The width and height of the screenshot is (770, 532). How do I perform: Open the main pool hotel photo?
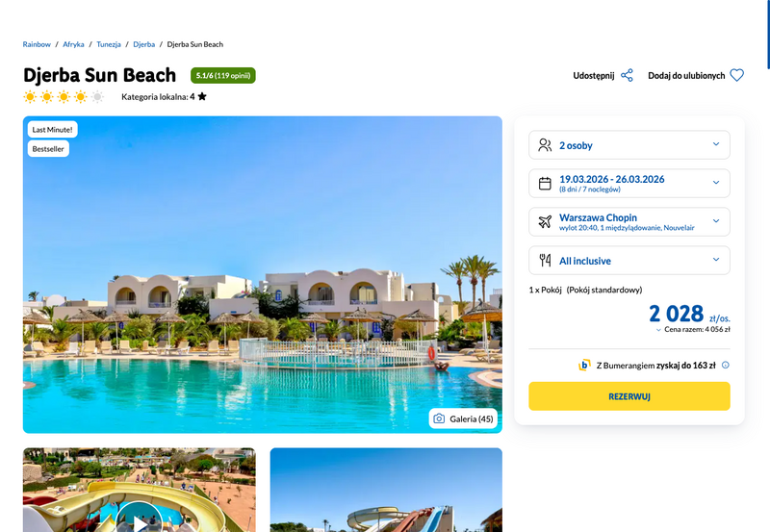tap(262, 274)
